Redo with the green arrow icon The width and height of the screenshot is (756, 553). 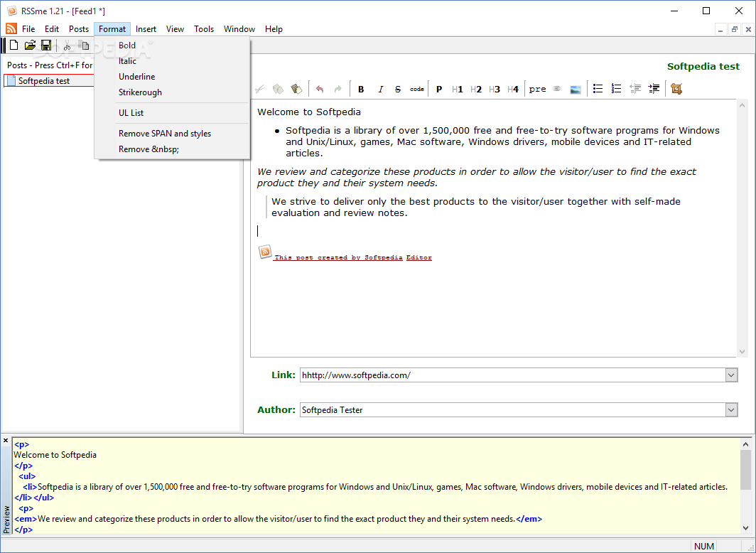[338, 89]
